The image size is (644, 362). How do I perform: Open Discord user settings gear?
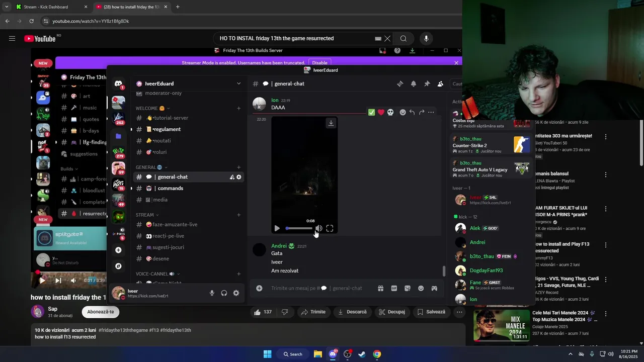point(236,293)
